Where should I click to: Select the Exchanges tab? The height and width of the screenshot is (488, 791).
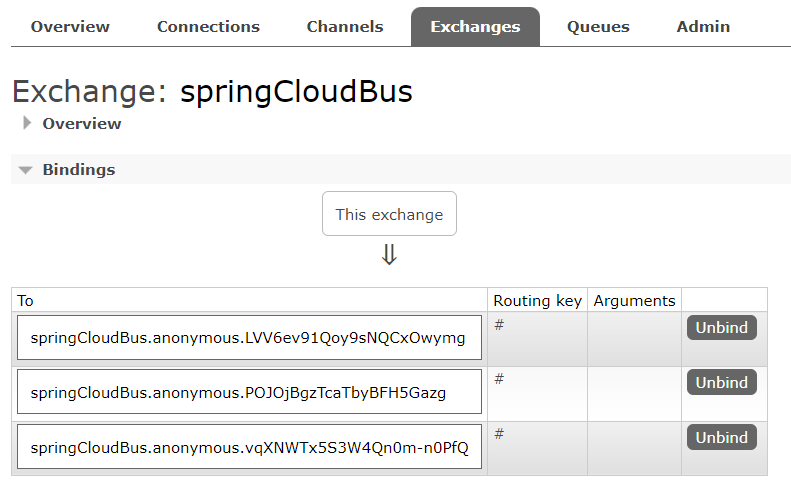(475, 27)
